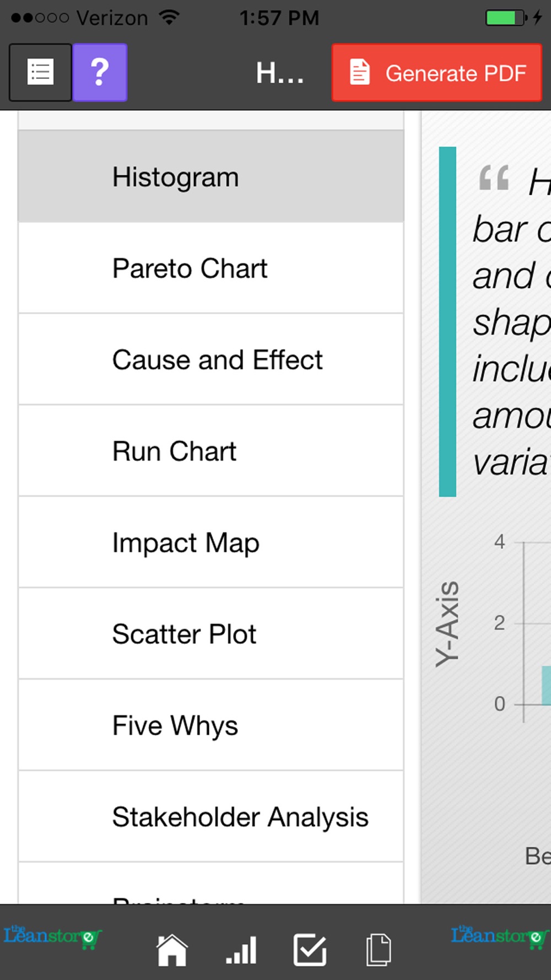Tap the Y-Axis label on the chart
This screenshot has height=980, width=551.
pos(447,623)
